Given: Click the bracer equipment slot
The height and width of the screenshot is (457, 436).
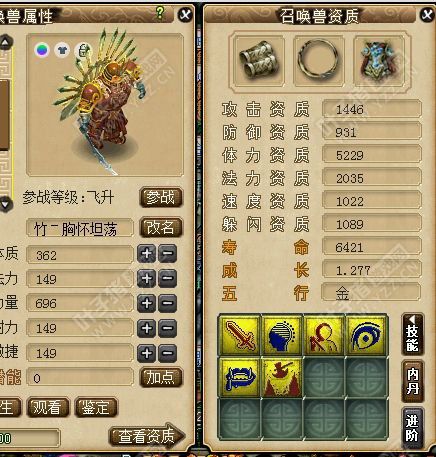Looking at the screenshot, I should pos(259,61).
